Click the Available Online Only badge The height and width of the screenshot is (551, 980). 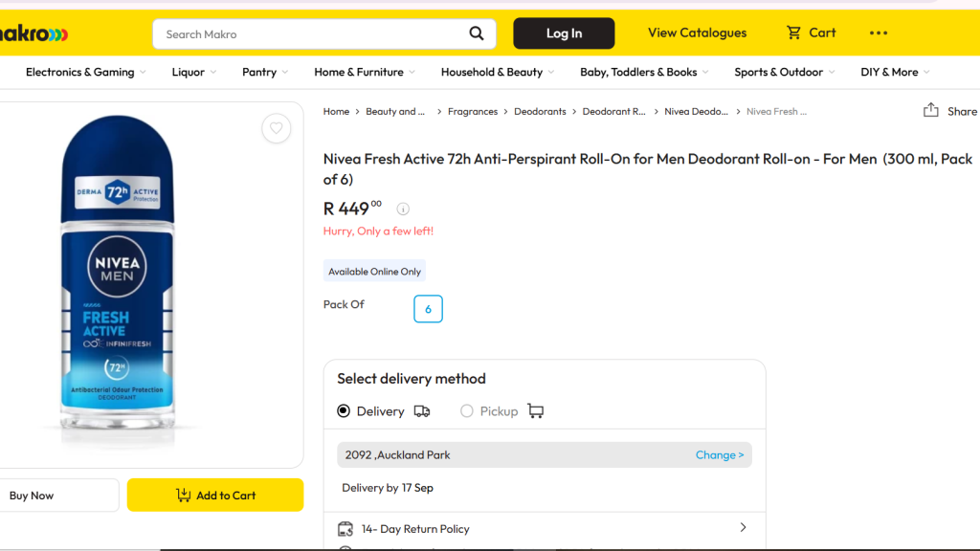click(x=374, y=272)
